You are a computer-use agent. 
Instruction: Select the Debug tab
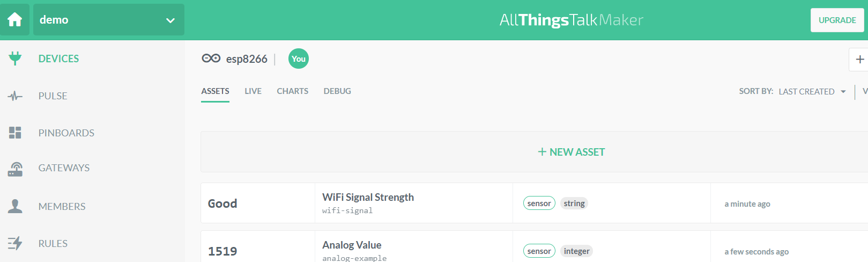337,91
